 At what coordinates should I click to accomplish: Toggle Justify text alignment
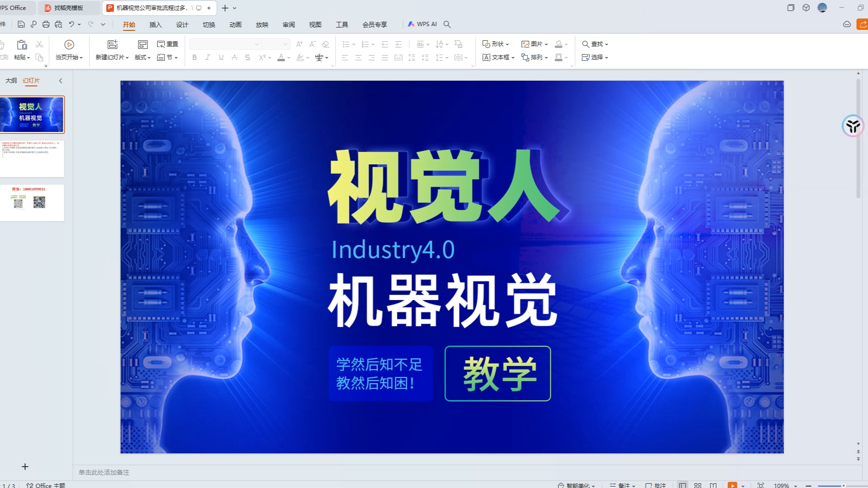pyautogui.click(x=385, y=57)
